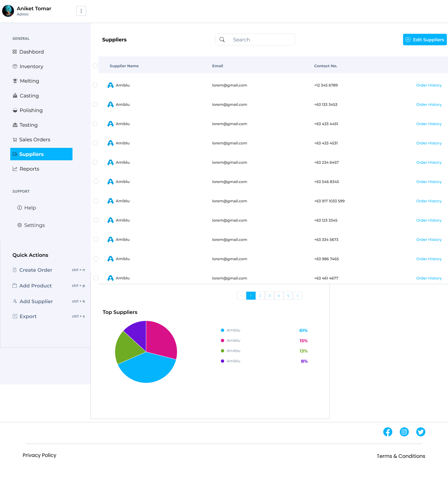Click into the Search input field
The width and height of the screenshot is (448, 484).
(x=255, y=40)
